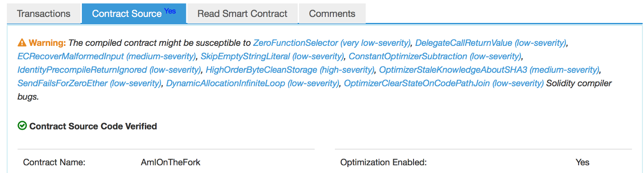Click the AmIOnTheFork contract name

(x=171, y=162)
